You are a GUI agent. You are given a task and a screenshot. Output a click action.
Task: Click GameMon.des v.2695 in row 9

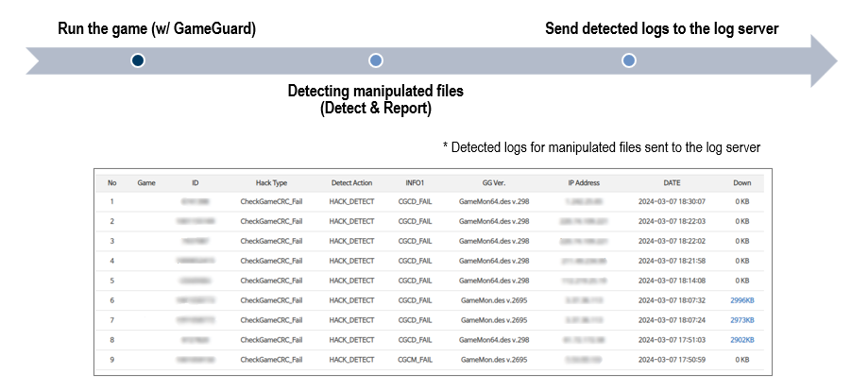click(x=494, y=360)
